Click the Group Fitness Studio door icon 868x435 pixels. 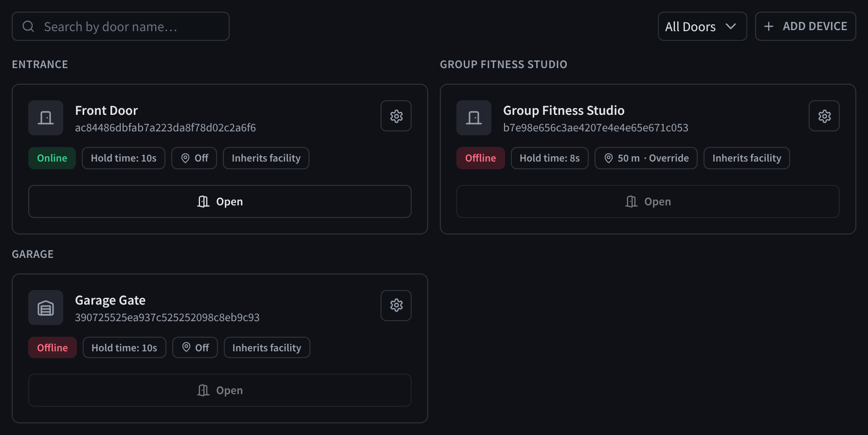pyautogui.click(x=474, y=118)
